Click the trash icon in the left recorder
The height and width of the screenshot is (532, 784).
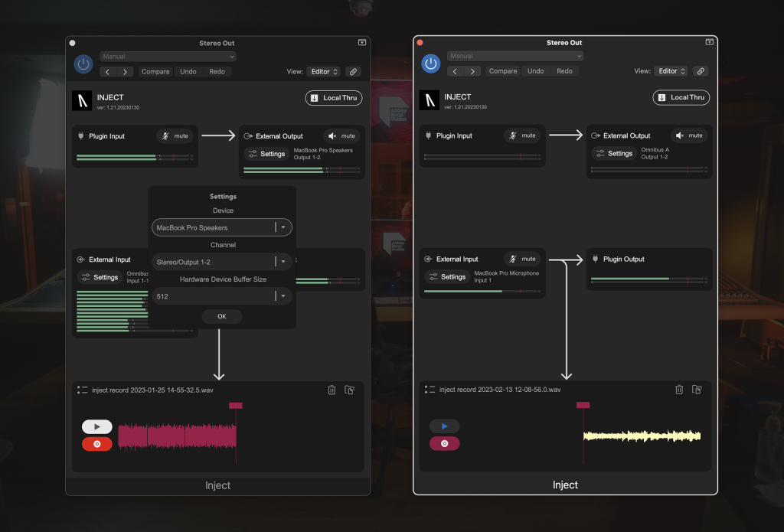tap(332, 390)
